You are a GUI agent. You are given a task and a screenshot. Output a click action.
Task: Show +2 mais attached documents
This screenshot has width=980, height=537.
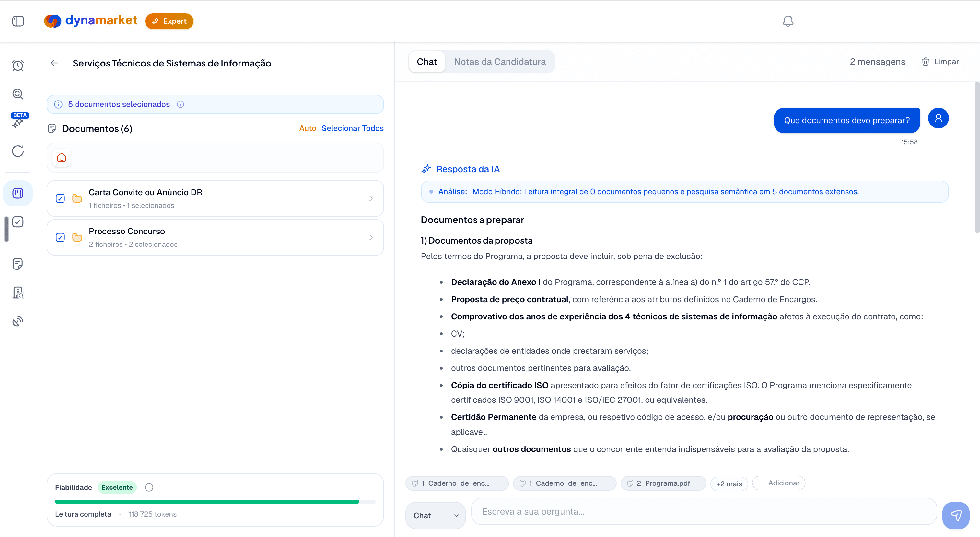click(x=729, y=484)
